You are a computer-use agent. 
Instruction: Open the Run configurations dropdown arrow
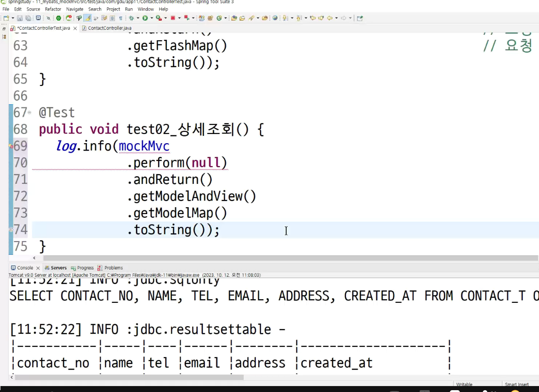[x=152, y=18]
